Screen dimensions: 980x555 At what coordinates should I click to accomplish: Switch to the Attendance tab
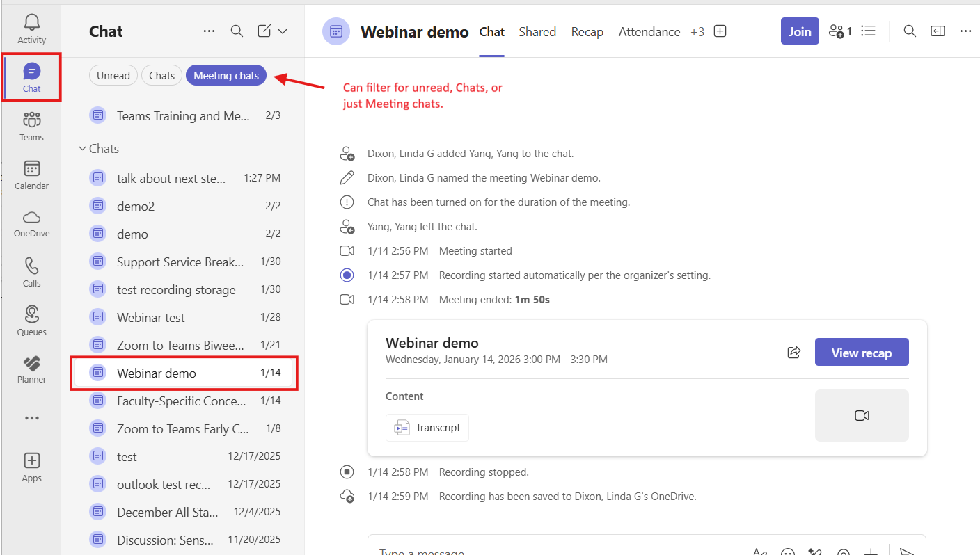649,32
